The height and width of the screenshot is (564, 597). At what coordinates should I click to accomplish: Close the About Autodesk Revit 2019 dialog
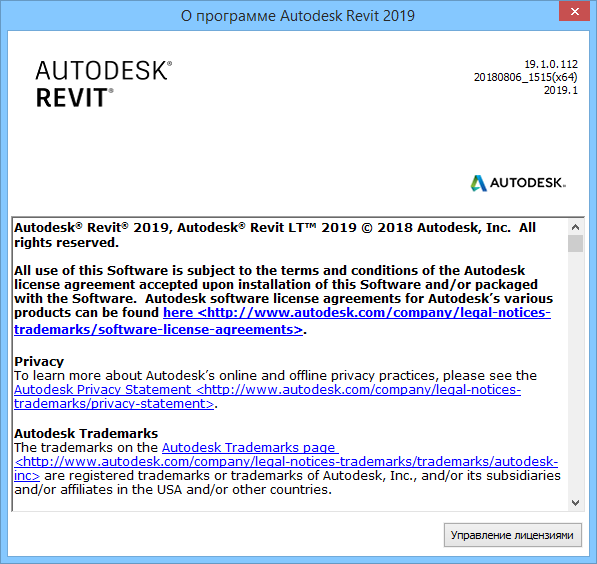click(x=575, y=11)
